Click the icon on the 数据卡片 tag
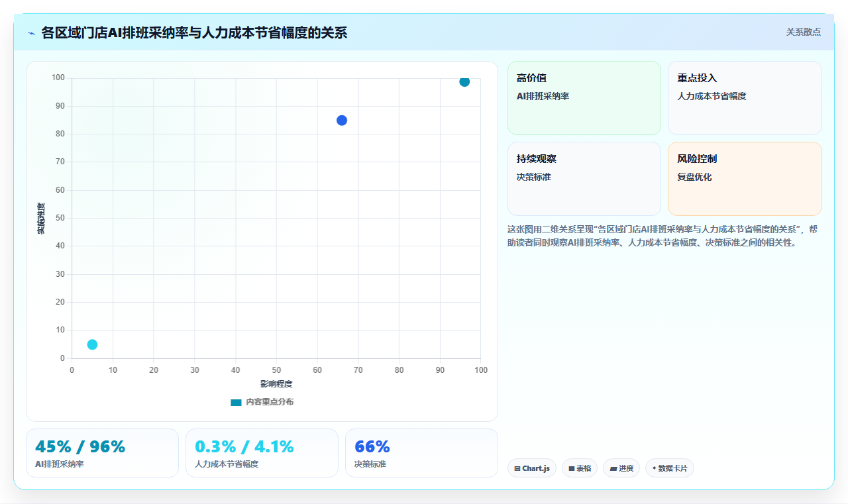This screenshot has height=504, width=848. coord(655,468)
